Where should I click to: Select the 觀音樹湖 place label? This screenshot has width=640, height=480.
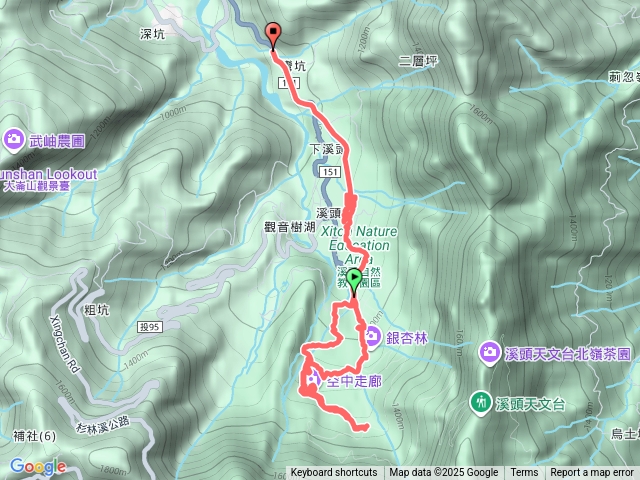tap(289, 227)
